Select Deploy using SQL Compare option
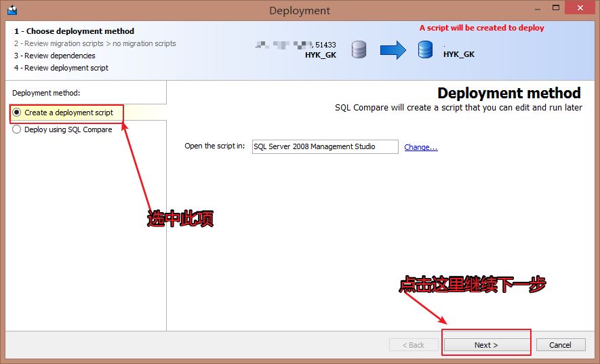The height and width of the screenshot is (364, 600). point(62,129)
